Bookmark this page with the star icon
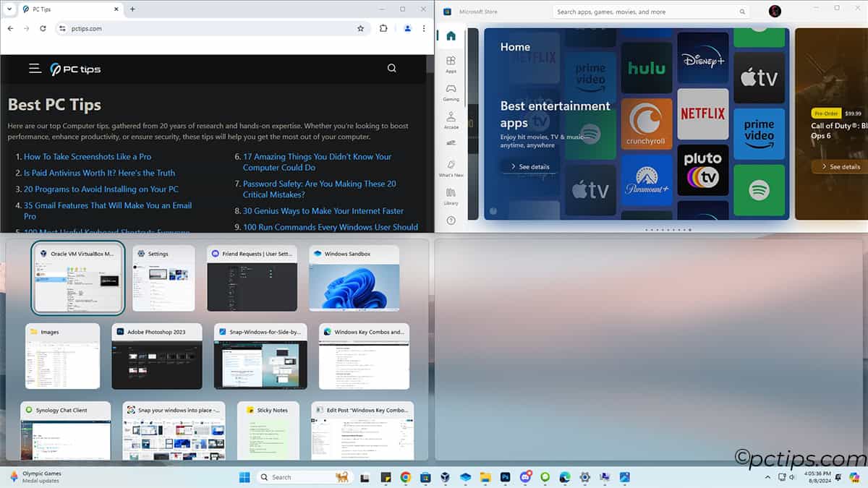The image size is (868, 488). tap(360, 28)
